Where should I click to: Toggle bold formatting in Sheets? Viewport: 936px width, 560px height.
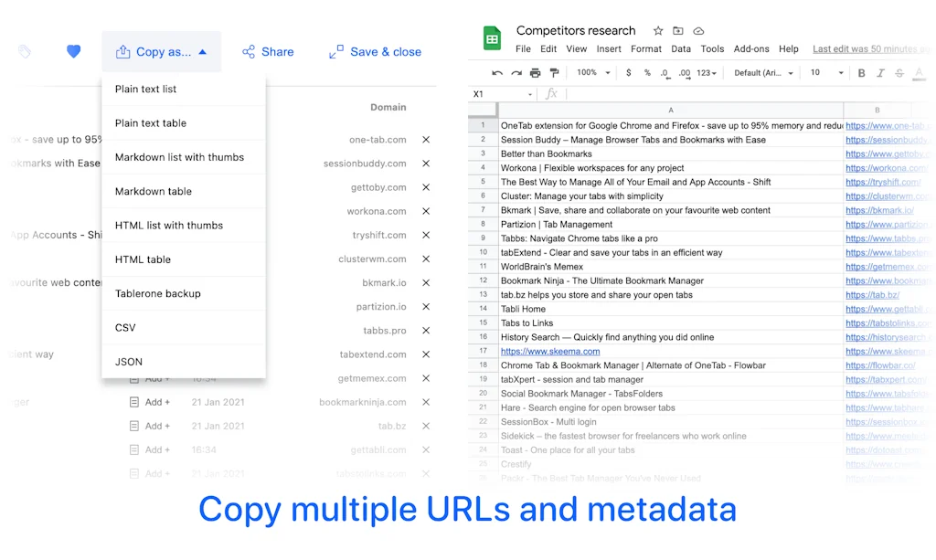tap(862, 73)
